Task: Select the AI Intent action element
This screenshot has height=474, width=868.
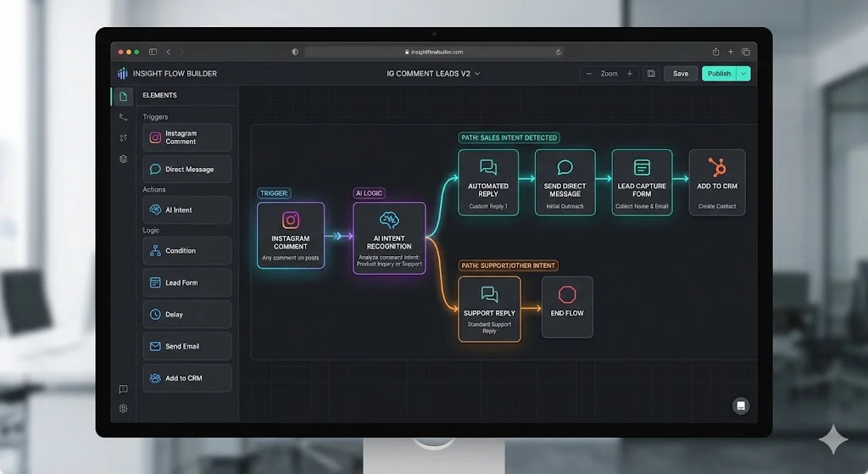Action: click(187, 210)
